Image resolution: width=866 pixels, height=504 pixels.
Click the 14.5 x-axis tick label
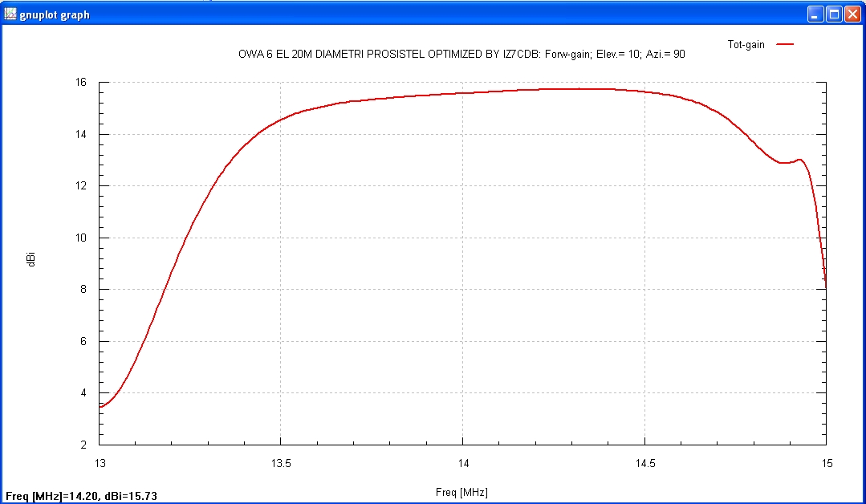tap(644, 463)
